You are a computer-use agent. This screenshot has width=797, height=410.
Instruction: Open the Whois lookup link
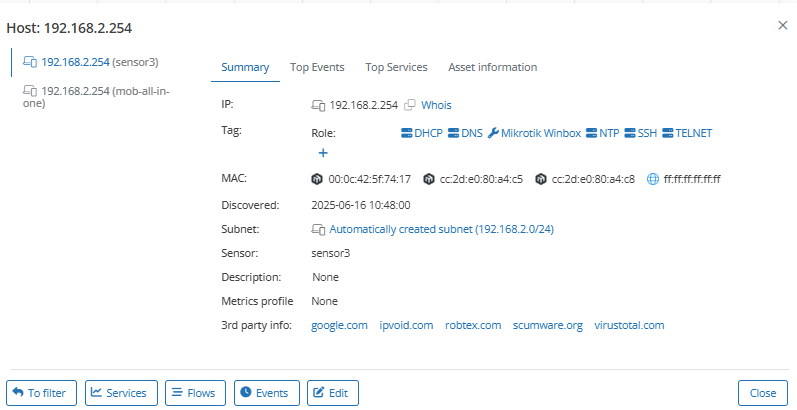(x=437, y=105)
